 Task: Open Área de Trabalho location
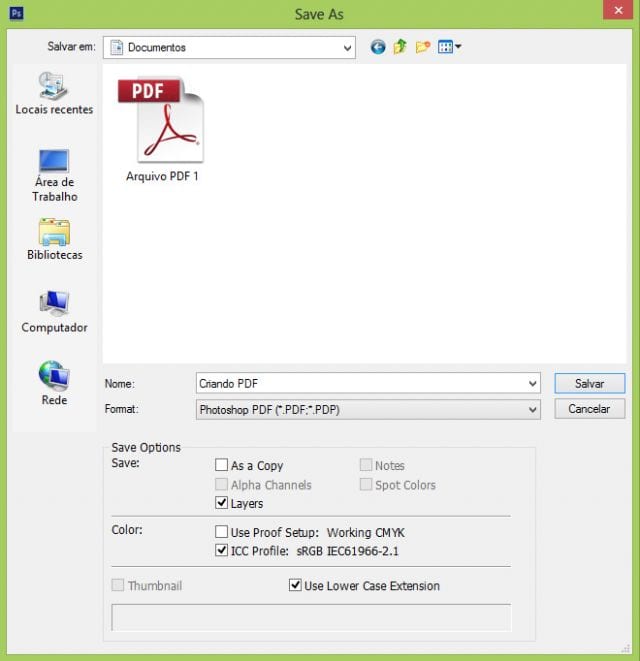[x=54, y=176]
